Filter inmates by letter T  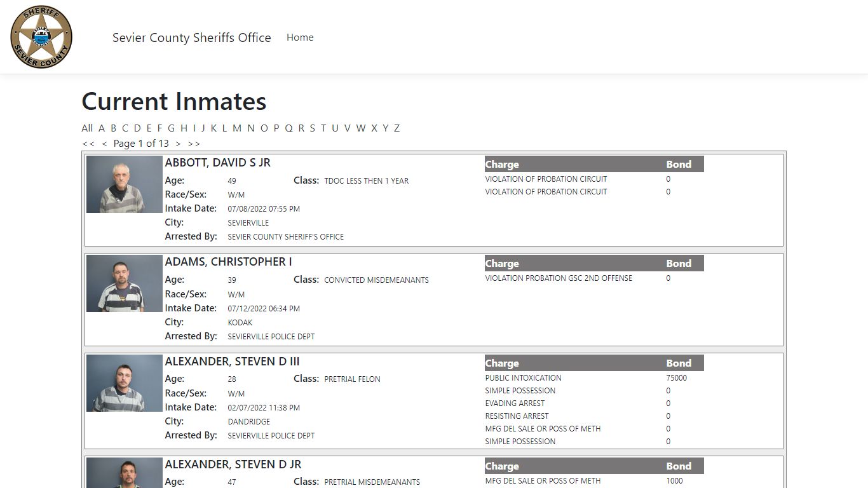[323, 128]
